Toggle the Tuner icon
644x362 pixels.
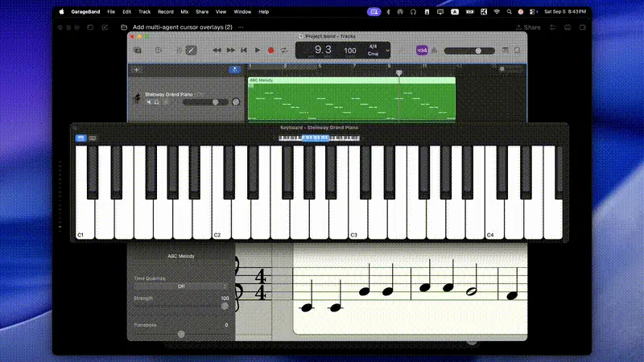402,51
